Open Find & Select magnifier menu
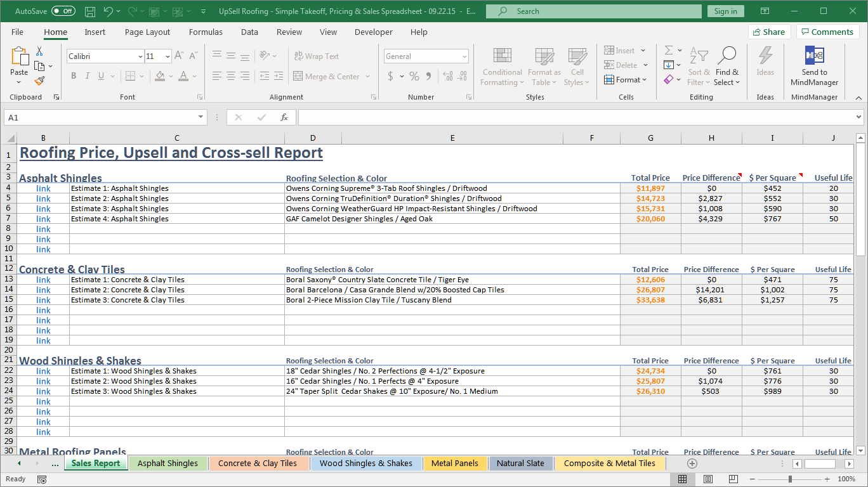868x487 pixels. pyautogui.click(x=727, y=67)
